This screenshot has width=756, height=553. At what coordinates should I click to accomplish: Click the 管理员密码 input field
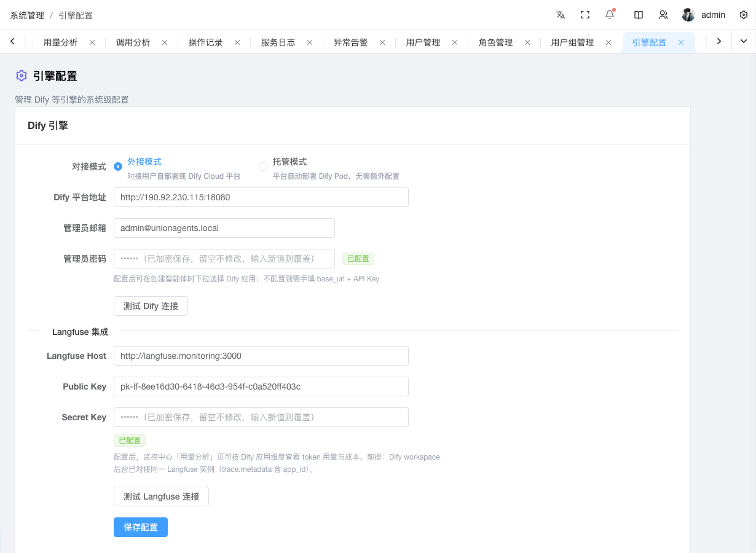(224, 259)
